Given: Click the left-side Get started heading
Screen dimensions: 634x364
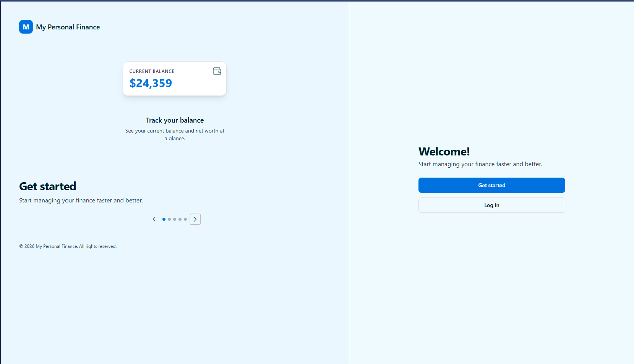Looking at the screenshot, I should 48,186.
